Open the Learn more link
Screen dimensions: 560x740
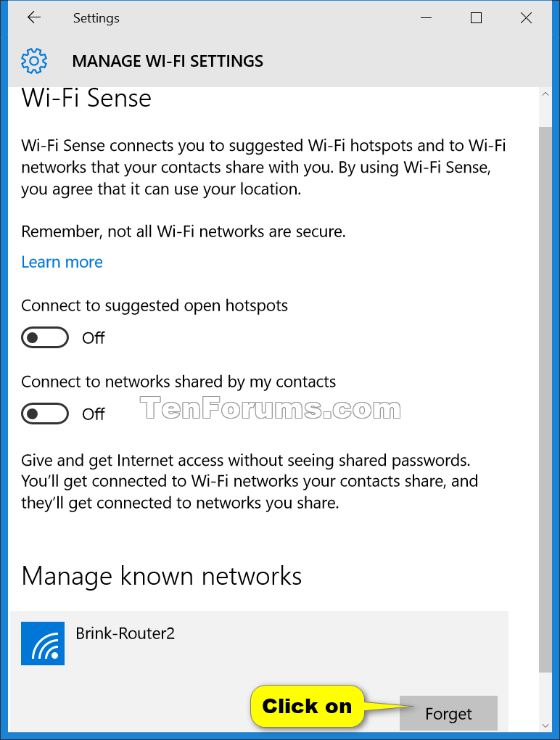[62, 262]
